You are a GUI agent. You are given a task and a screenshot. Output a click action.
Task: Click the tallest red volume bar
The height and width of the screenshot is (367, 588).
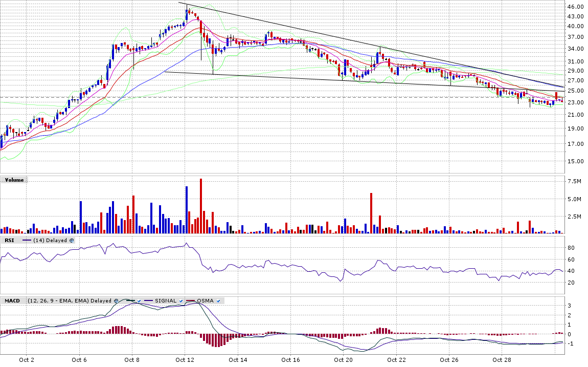point(201,206)
